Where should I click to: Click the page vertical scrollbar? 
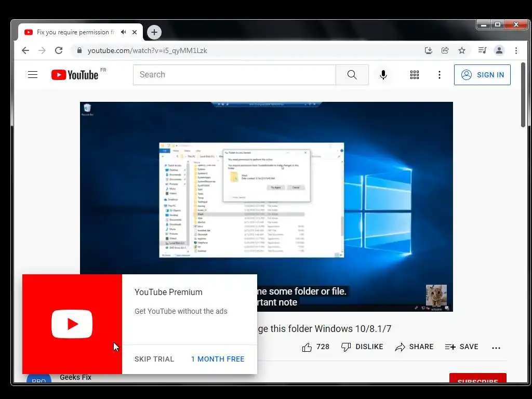click(523, 95)
